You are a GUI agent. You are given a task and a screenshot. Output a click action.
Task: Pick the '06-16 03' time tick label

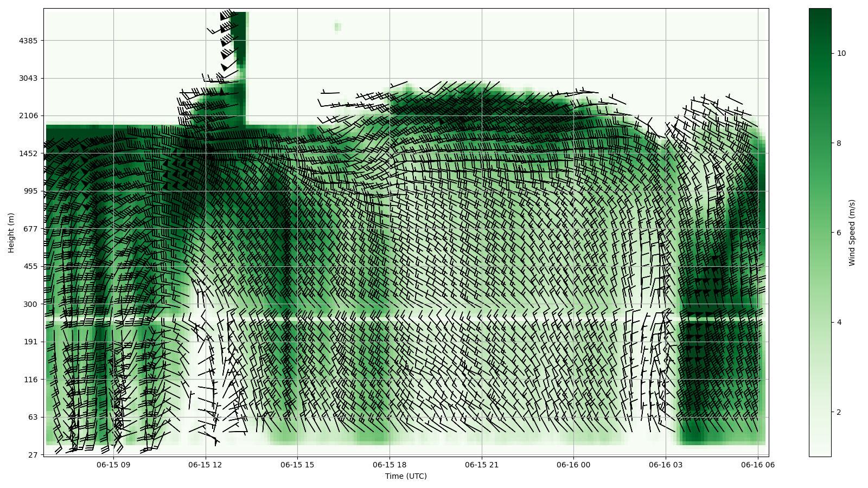pos(666,465)
